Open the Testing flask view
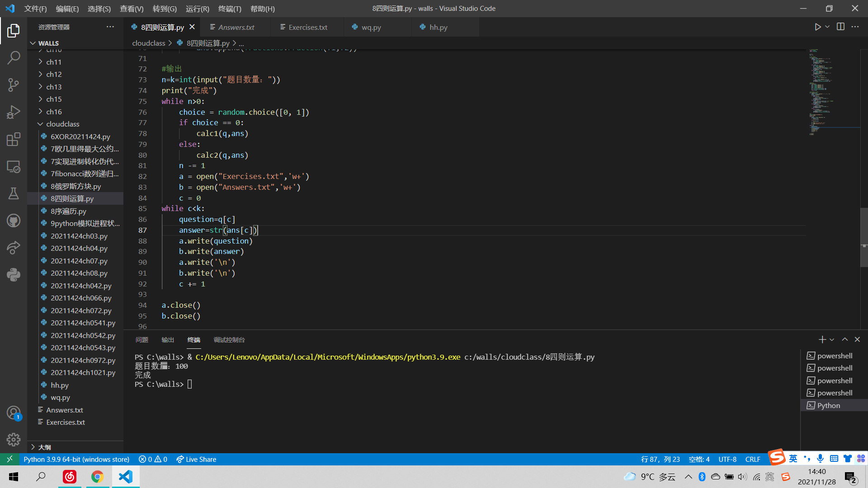Screen dimensions: 868x488 pyautogui.click(x=14, y=193)
